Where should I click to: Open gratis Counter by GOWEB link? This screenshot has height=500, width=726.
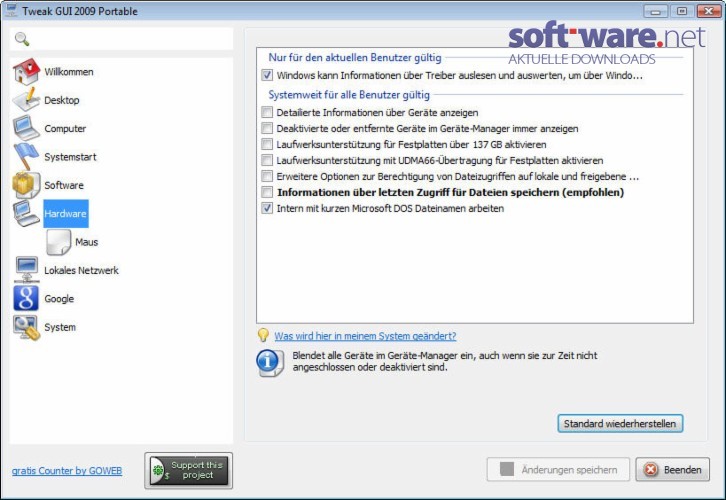(67, 470)
